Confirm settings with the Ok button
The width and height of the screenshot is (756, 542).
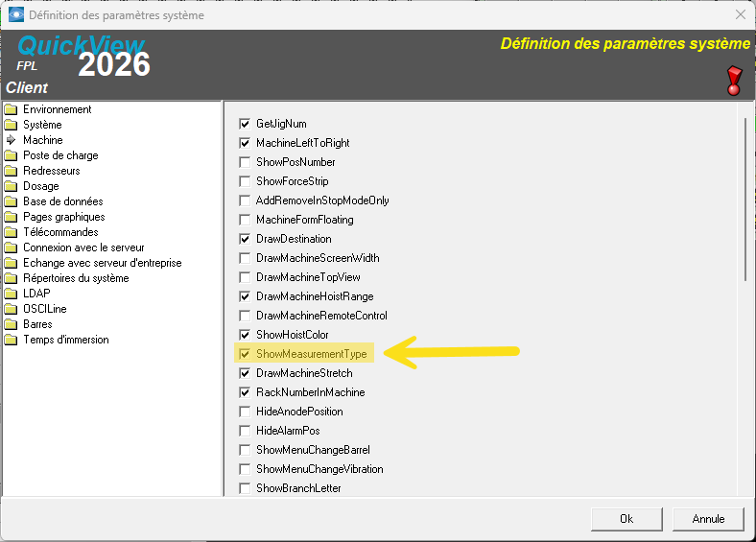[626, 518]
